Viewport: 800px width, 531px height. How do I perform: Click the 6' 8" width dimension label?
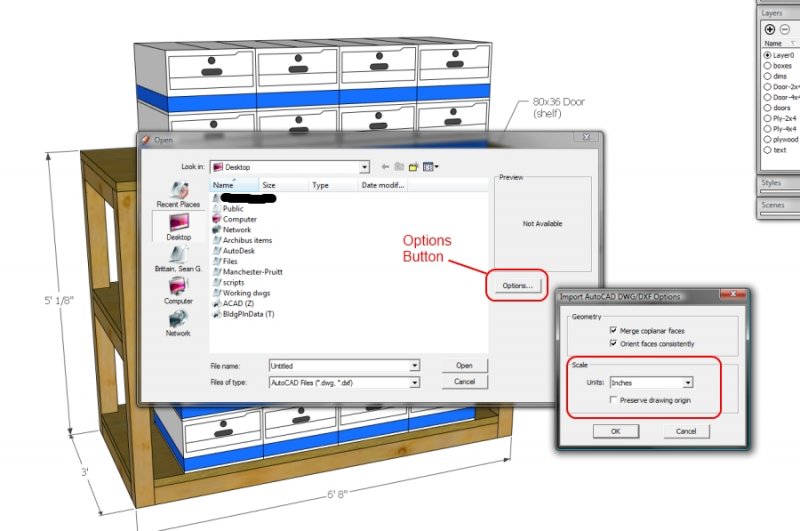coord(337,494)
